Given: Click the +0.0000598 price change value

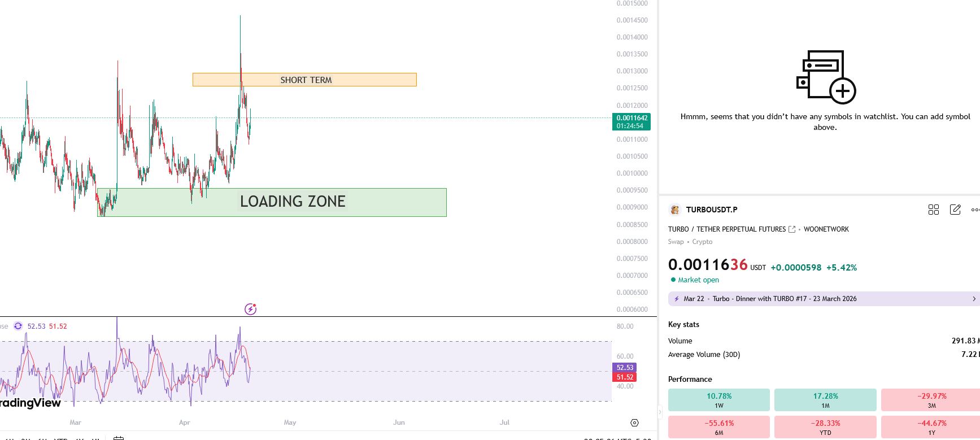Looking at the screenshot, I should pyautogui.click(x=796, y=268).
